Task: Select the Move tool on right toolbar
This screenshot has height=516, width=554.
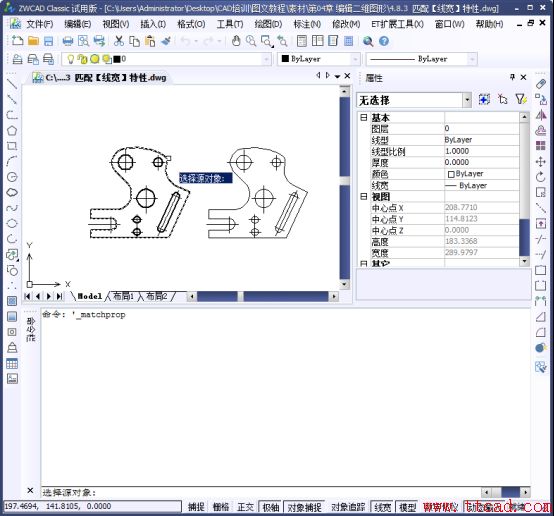Action: pyautogui.click(x=540, y=162)
